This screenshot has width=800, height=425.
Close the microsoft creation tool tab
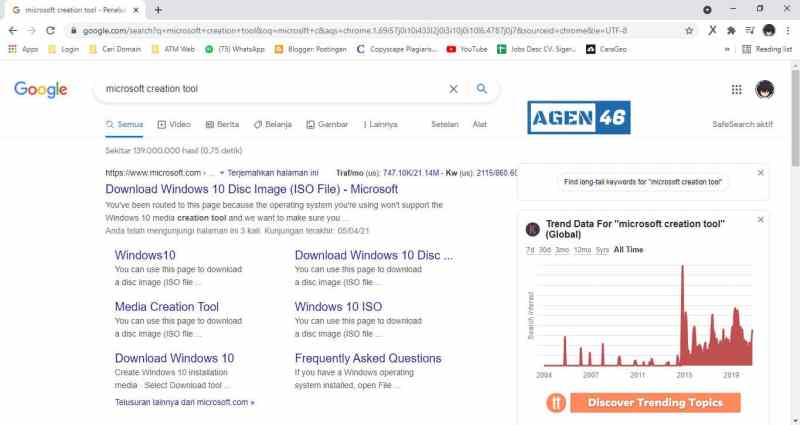(x=136, y=10)
